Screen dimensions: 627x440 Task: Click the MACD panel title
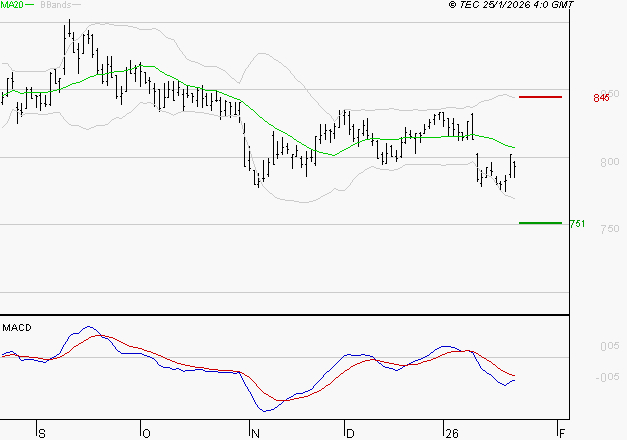17,328
